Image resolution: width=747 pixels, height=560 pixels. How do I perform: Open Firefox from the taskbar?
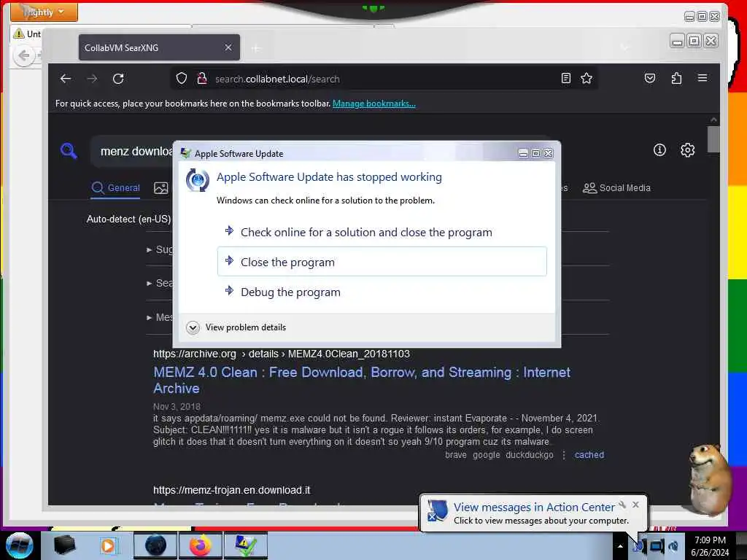(x=201, y=545)
